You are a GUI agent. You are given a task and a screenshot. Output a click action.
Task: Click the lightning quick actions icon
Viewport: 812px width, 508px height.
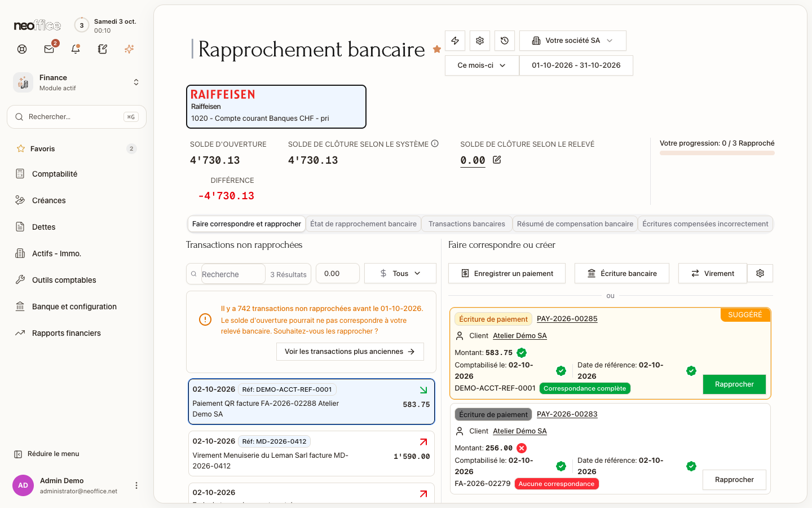[x=455, y=41]
